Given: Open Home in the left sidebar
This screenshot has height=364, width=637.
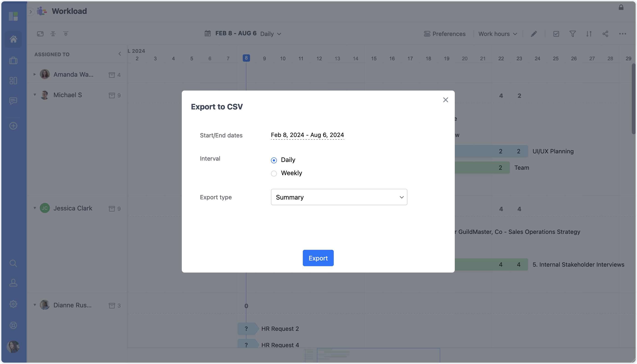Looking at the screenshot, I should [x=13, y=39].
